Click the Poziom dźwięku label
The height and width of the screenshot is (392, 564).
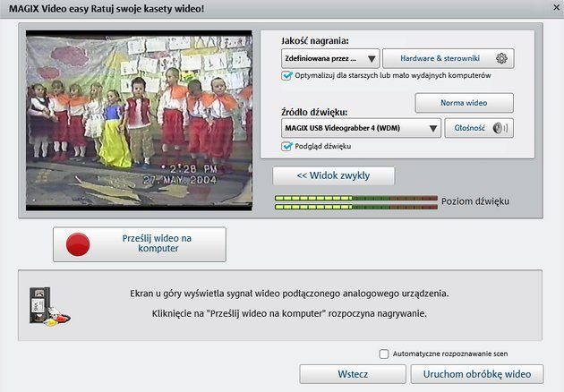[475, 201]
